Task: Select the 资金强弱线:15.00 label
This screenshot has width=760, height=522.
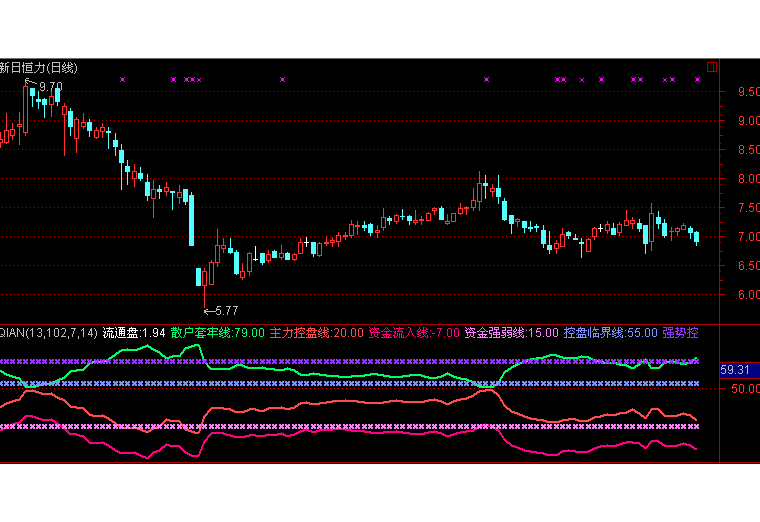Action: click(511, 332)
